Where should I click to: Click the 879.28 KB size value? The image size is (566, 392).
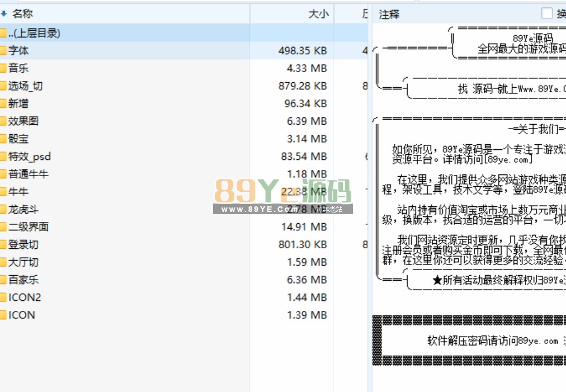click(303, 86)
